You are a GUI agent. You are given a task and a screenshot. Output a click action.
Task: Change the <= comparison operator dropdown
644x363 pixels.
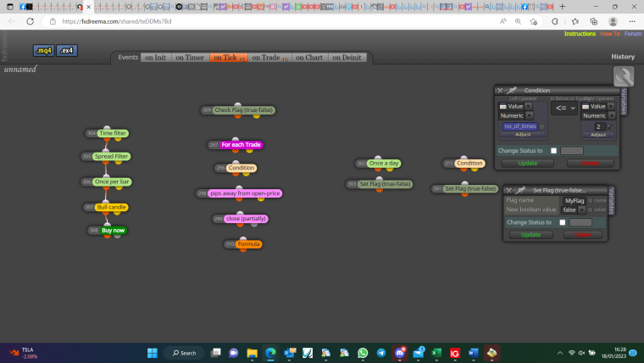(564, 108)
